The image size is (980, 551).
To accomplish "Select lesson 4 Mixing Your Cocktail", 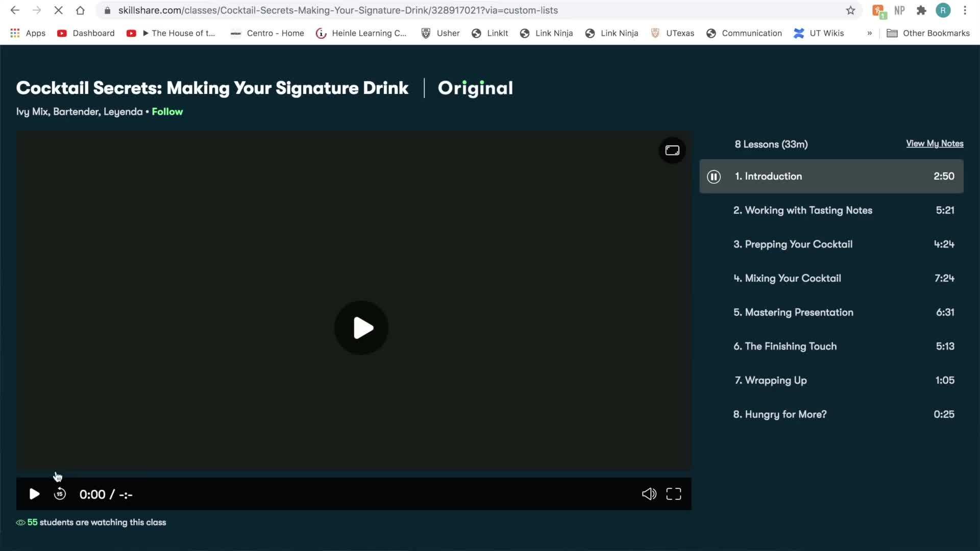I will click(x=793, y=279).
